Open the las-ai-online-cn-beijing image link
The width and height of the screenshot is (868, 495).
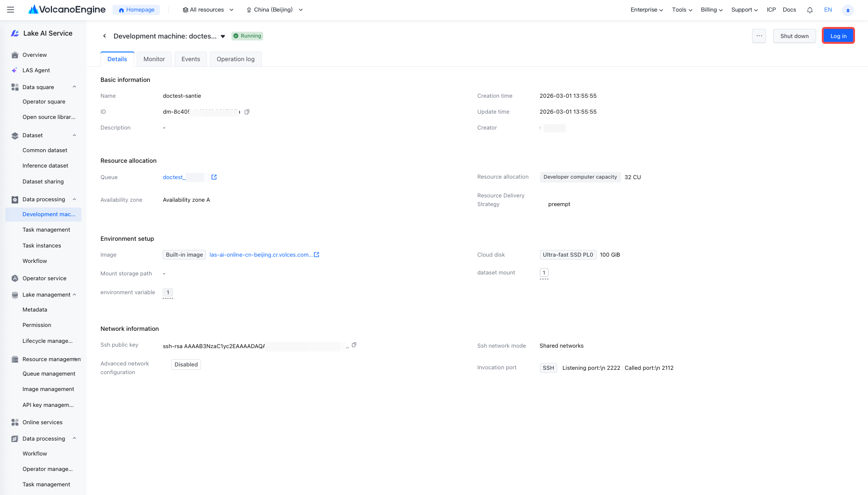coord(261,255)
